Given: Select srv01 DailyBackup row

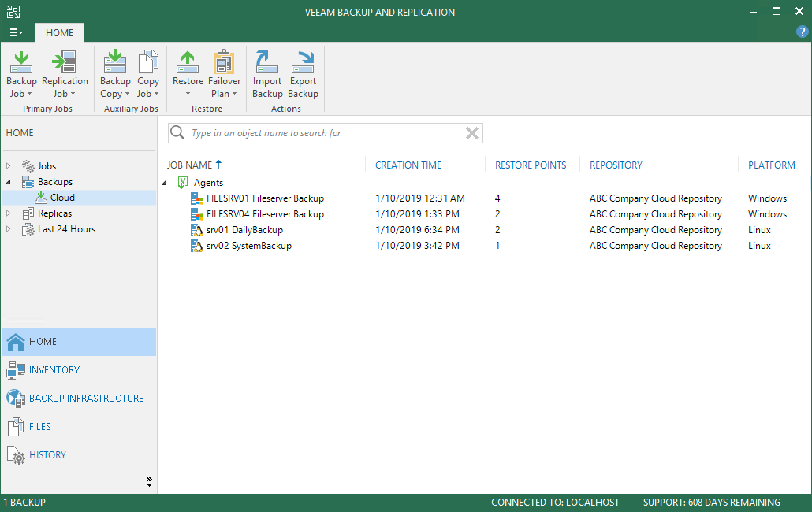Looking at the screenshot, I should [x=244, y=230].
